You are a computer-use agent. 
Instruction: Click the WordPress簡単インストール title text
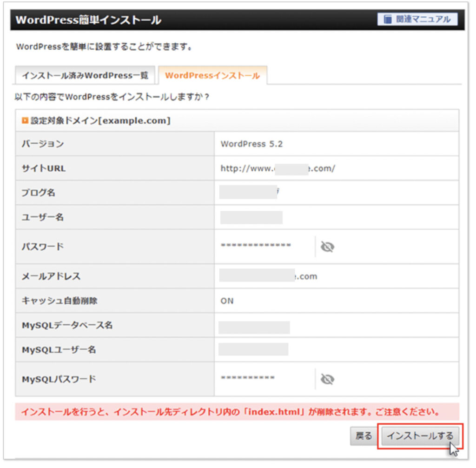click(x=88, y=20)
